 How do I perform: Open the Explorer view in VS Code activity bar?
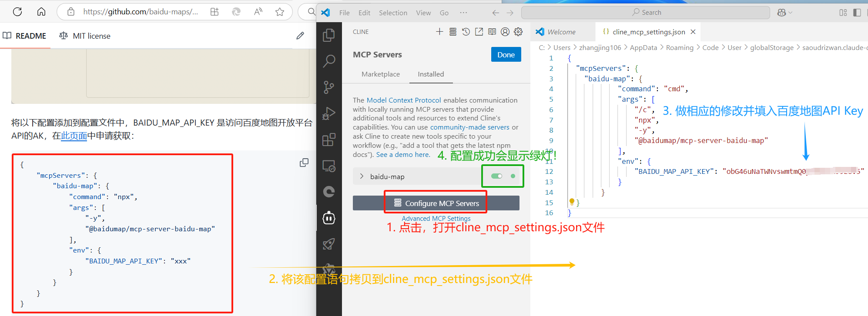click(x=329, y=35)
